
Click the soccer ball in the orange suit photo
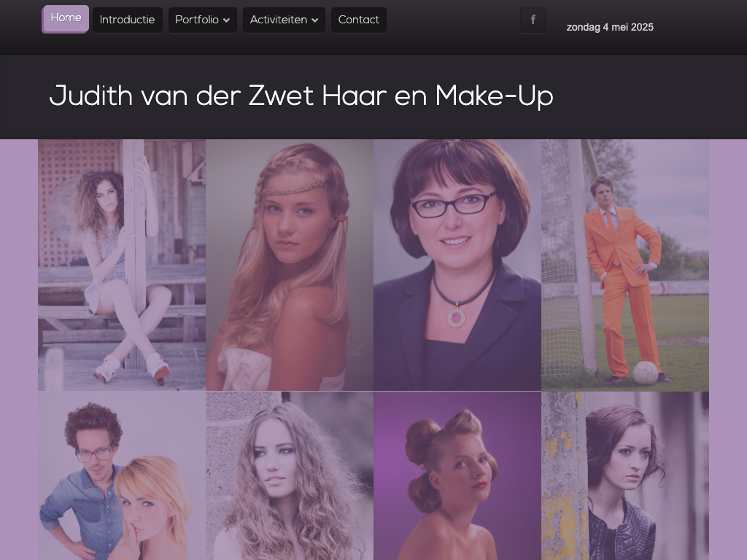click(645, 373)
